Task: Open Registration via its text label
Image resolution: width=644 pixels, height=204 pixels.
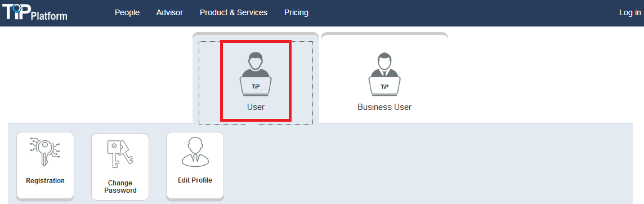Action: 45,180
